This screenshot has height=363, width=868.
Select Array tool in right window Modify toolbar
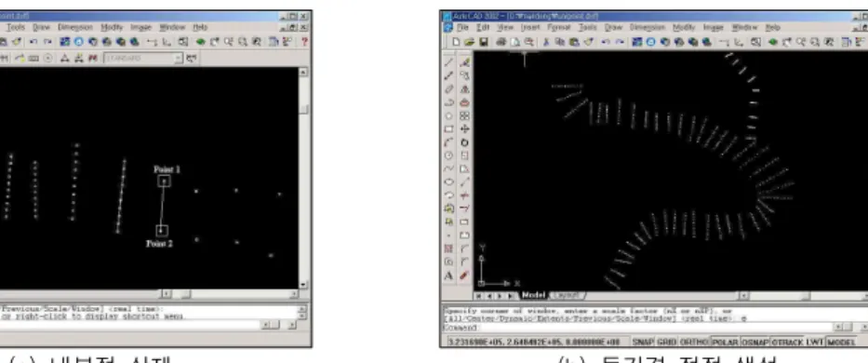click(x=465, y=115)
